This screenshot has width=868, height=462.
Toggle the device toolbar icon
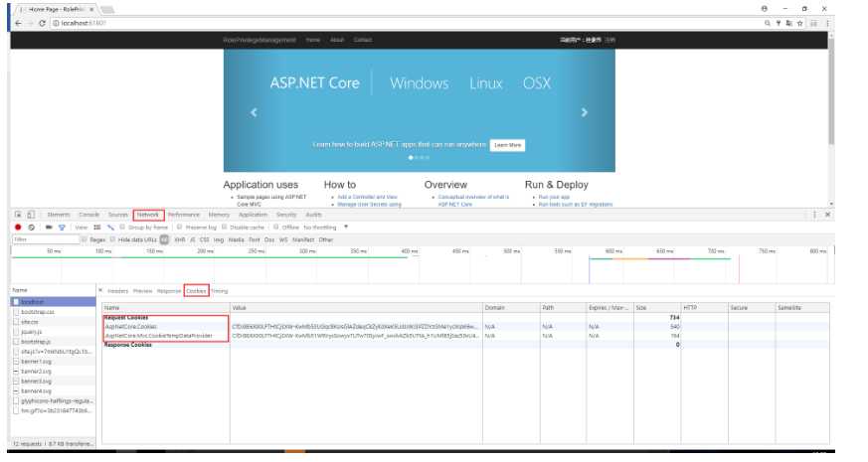pos(31,215)
